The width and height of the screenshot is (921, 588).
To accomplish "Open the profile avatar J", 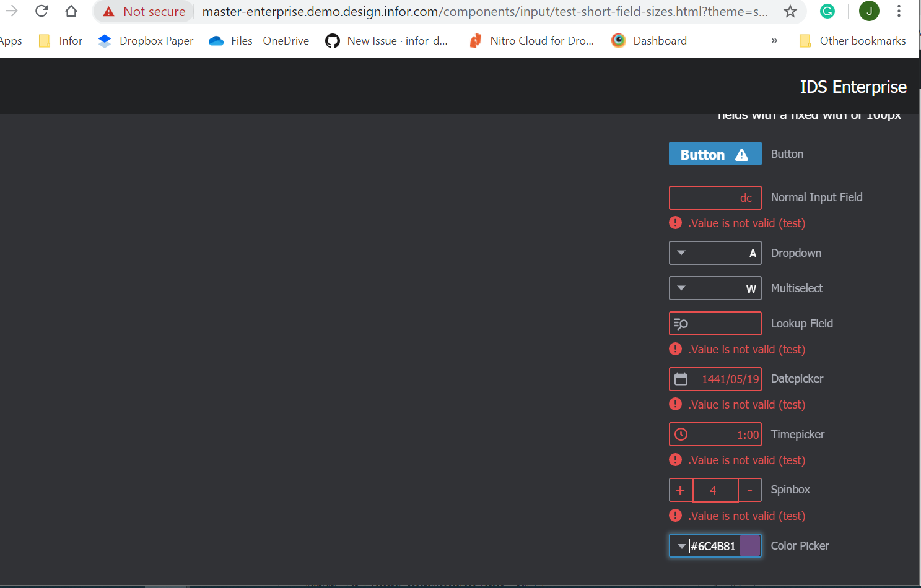I will [x=869, y=11].
